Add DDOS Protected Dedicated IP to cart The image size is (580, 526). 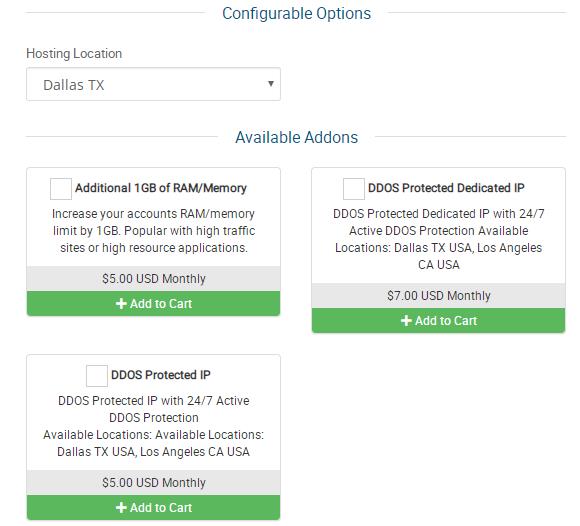[x=439, y=321]
